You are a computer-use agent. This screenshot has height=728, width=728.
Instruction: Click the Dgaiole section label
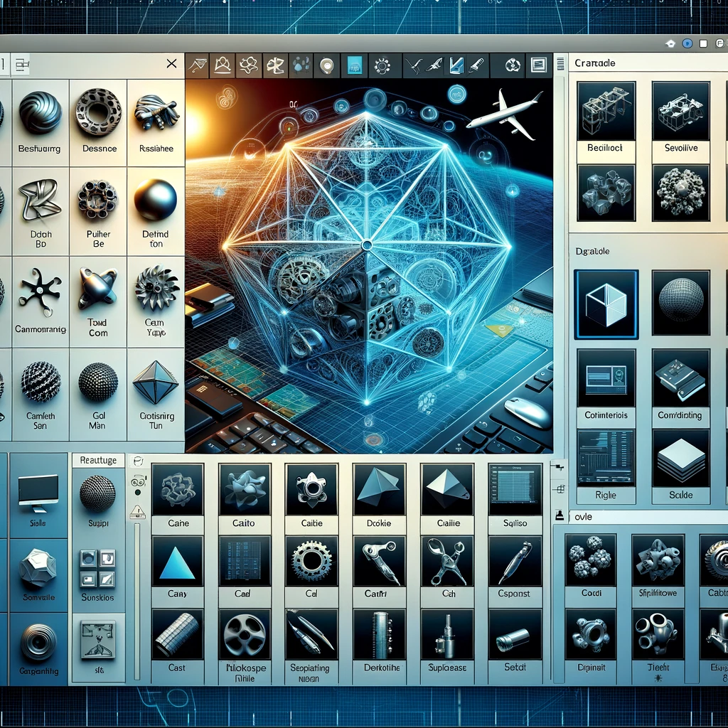(592, 251)
